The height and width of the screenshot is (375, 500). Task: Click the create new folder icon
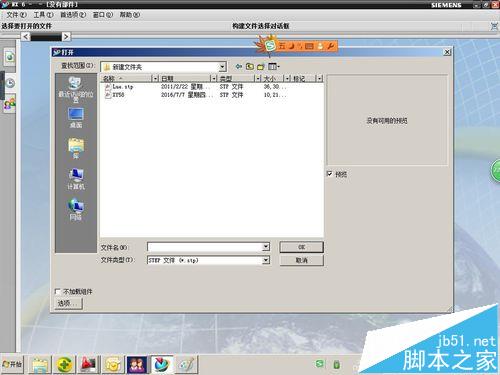(x=261, y=67)
